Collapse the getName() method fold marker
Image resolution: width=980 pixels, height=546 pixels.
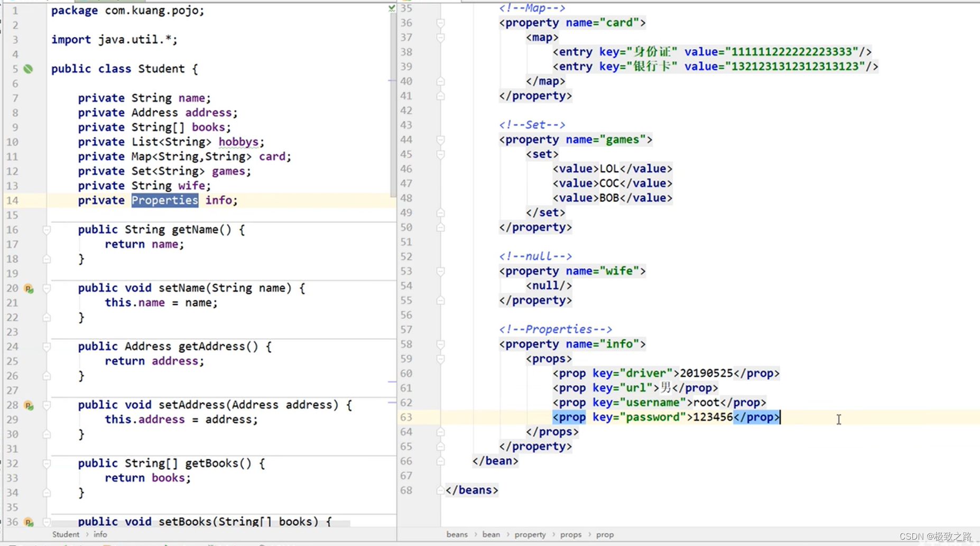click(x=47, y=230)
